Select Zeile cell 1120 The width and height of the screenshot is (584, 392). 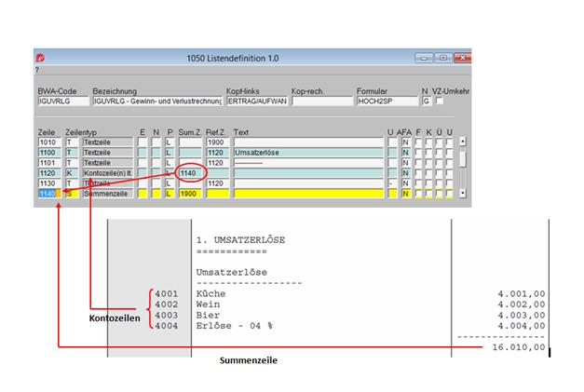(49, 173)
